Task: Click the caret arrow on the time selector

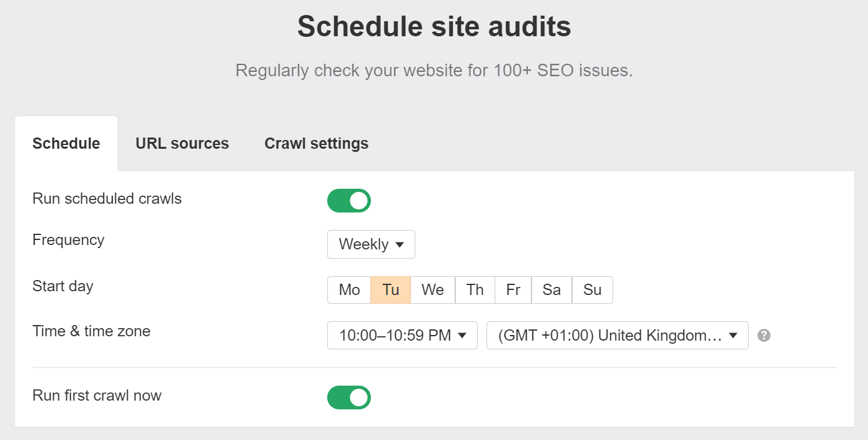Action: tap(463, 335)
